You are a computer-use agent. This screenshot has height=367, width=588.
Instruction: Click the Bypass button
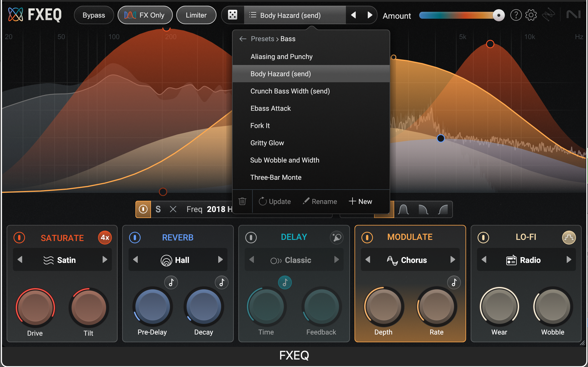(x=94, y=15)
